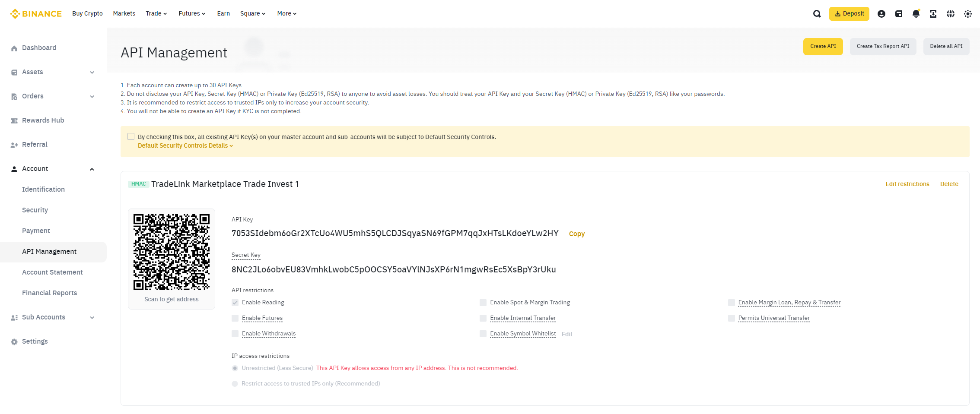Image resolution: width=980 pixels, height=414 pixels.
Task: Toggle Enable Reading checkbox
Action: (x=235, y=303)
